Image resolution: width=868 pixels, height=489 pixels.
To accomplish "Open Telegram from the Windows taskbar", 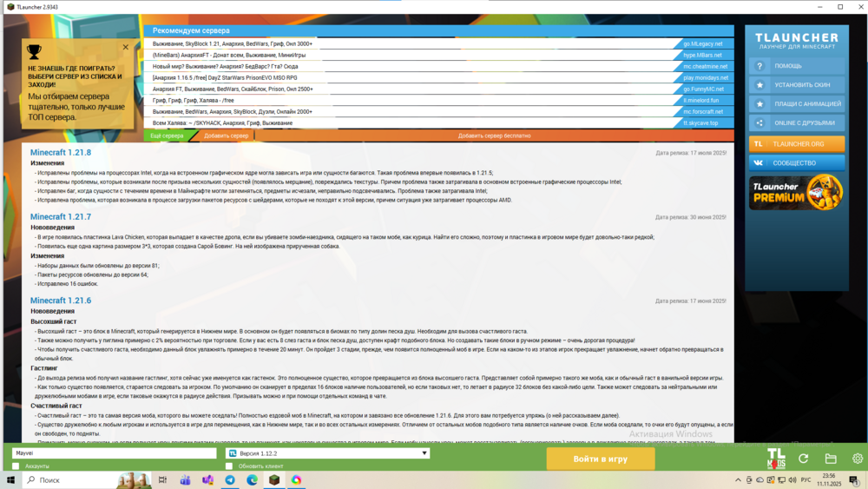I will click(x=230, y=479).
